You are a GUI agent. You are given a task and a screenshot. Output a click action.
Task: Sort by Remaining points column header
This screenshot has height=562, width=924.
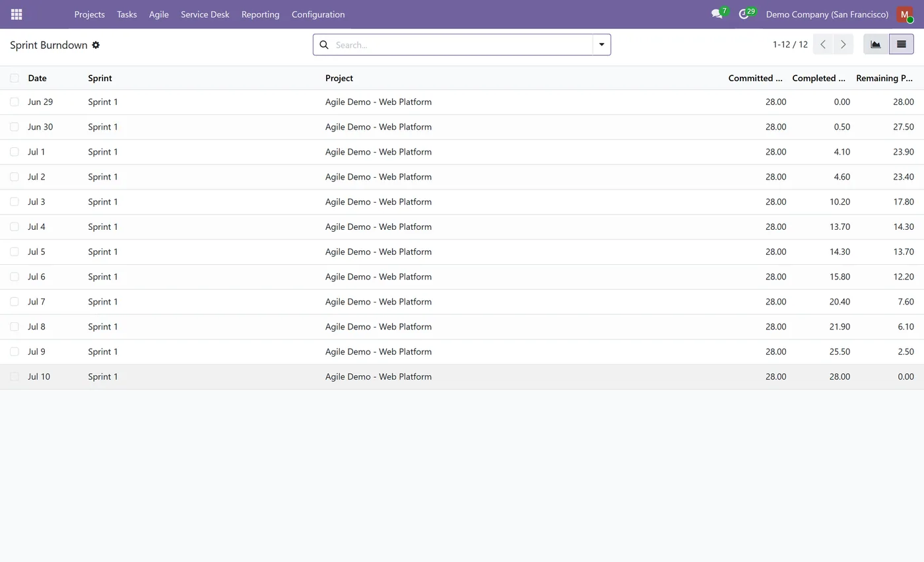(x=884, y=78)
